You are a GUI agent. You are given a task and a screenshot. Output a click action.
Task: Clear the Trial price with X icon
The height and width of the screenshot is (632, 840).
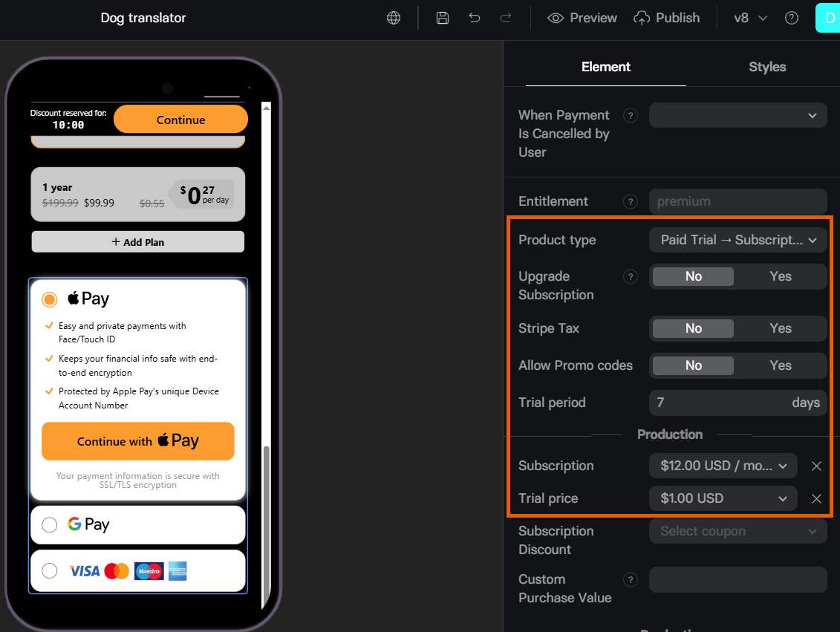coord(816,498)
